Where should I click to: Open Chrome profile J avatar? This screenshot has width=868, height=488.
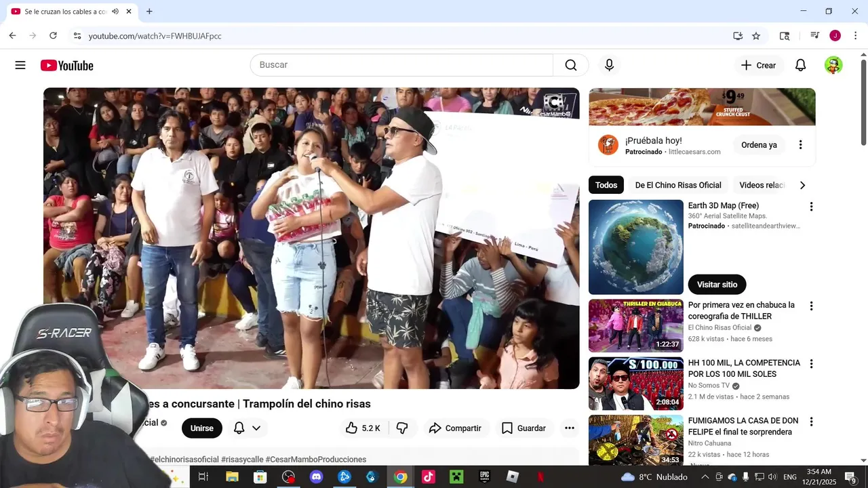click(835, 36)
